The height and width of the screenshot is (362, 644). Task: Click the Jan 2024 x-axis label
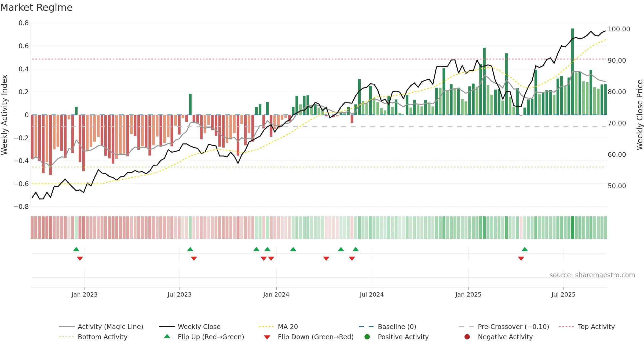pos(276,294)
